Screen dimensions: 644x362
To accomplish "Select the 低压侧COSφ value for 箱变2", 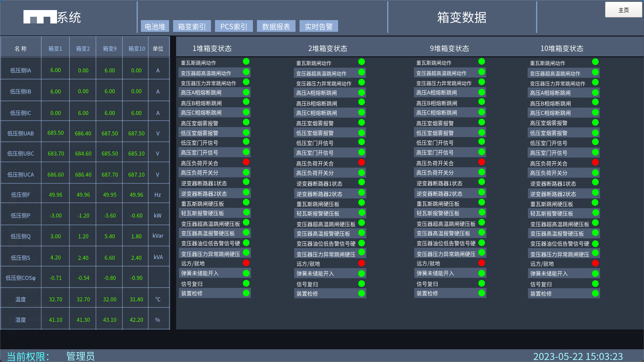I will click(83, 278).
